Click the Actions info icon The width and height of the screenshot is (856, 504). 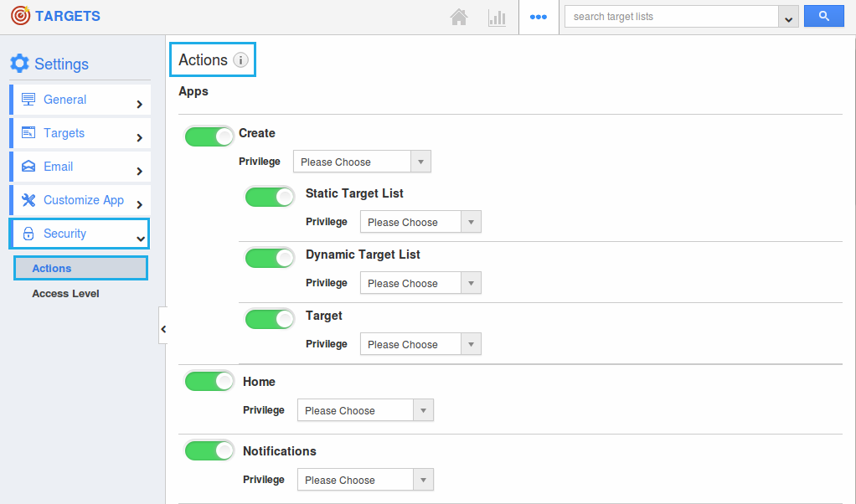tap(240, 60)
